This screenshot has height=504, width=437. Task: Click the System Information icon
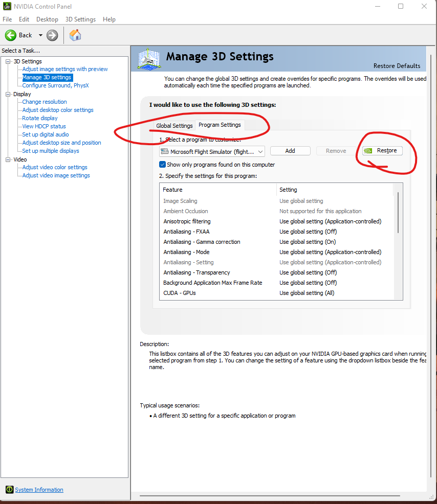[x=9, y=490]
